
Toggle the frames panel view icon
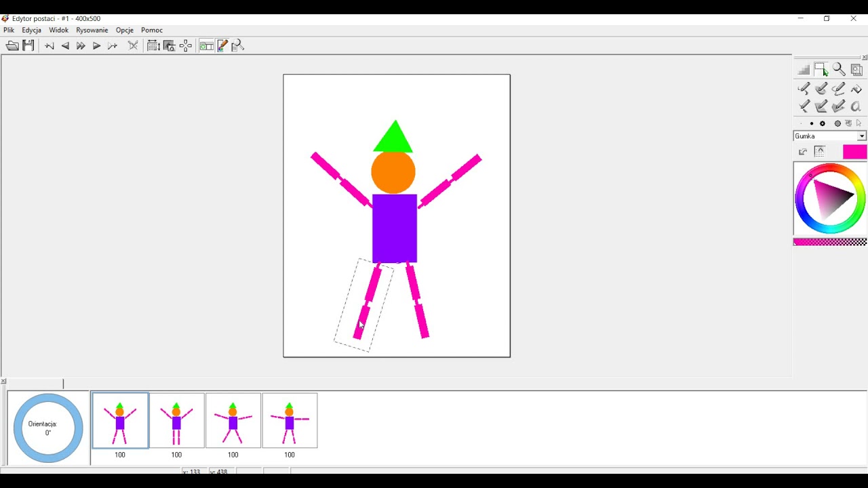tap(206, 45)
